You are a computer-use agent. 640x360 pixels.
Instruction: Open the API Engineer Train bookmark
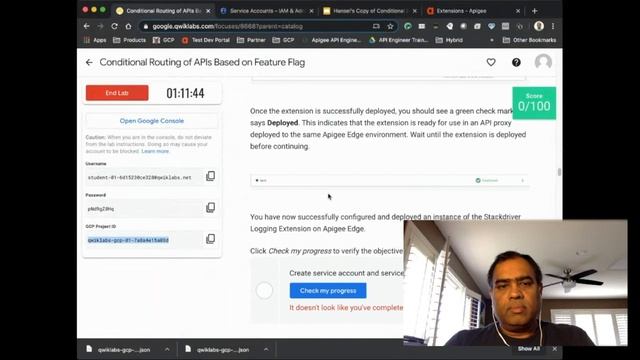(399, 40)
